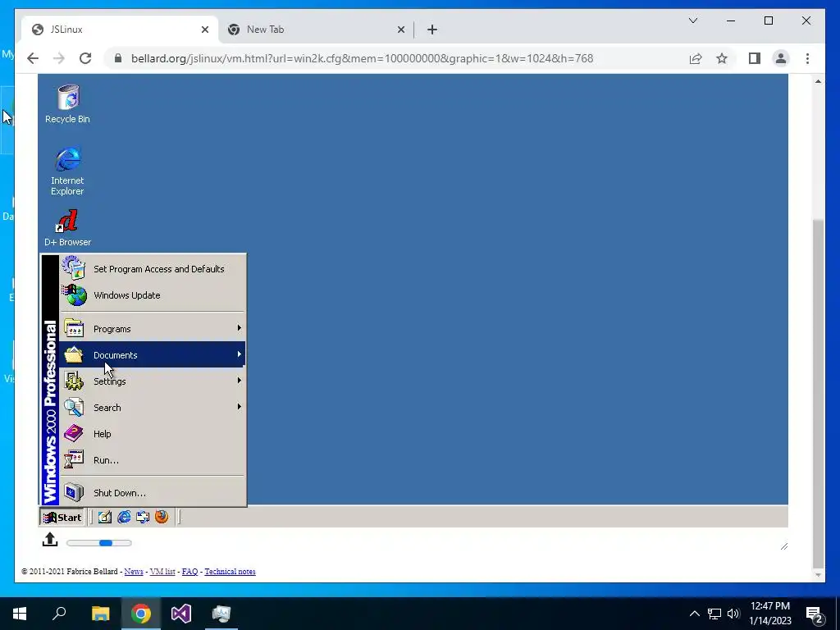
Task: Open the Chrome profile avatar
Action: tap(781, 58)
